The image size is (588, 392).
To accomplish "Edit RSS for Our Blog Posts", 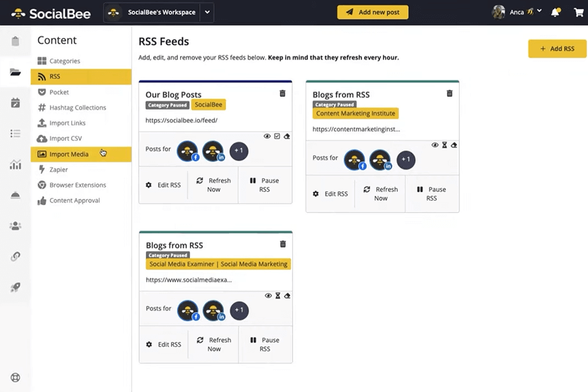I will pyautogui.click(x=163, y=185).
